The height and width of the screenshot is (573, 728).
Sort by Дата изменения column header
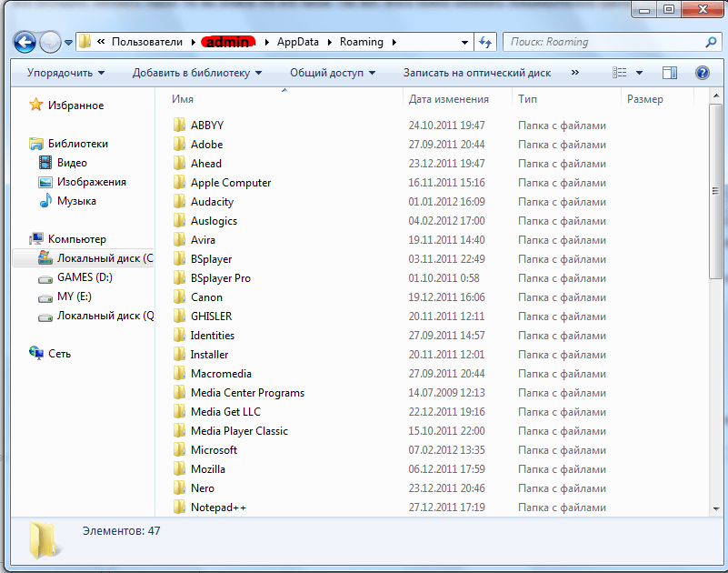[448, 99]
